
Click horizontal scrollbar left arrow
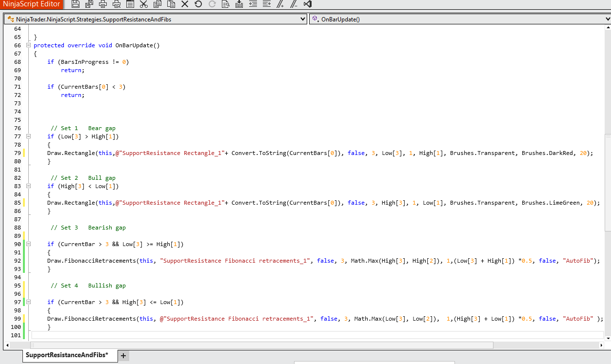(6, 345)
